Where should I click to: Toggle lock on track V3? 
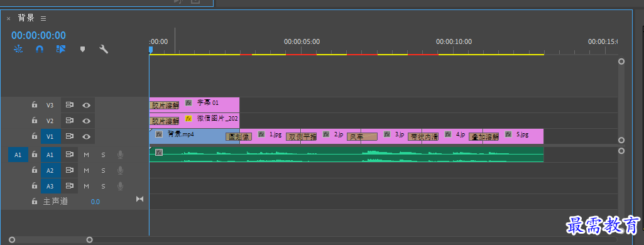click(35, 105)
